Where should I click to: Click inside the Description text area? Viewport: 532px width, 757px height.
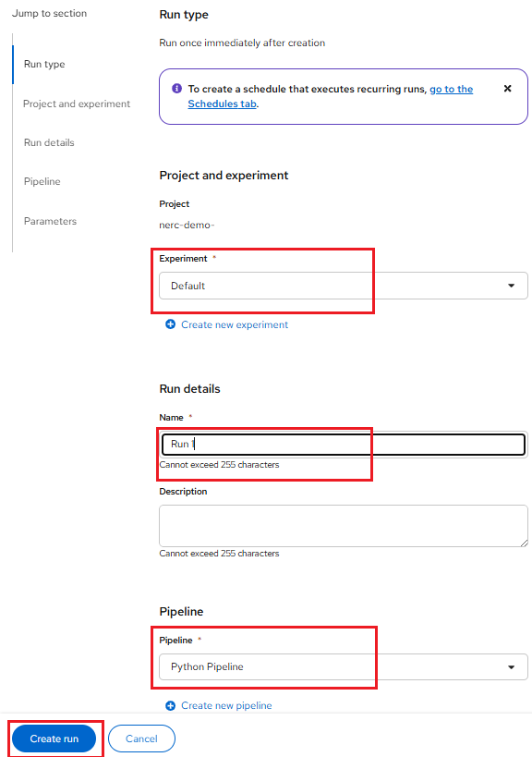pyautogui.click(x=344, y=526)
